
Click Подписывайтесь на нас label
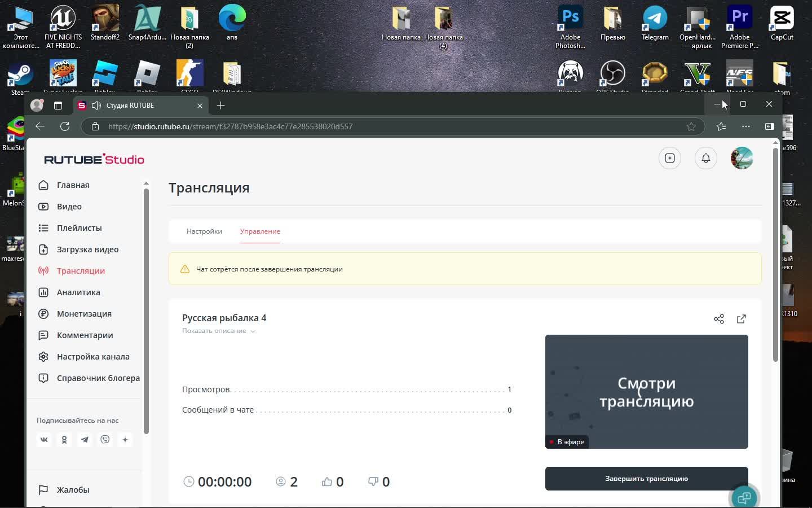point(77,421)
